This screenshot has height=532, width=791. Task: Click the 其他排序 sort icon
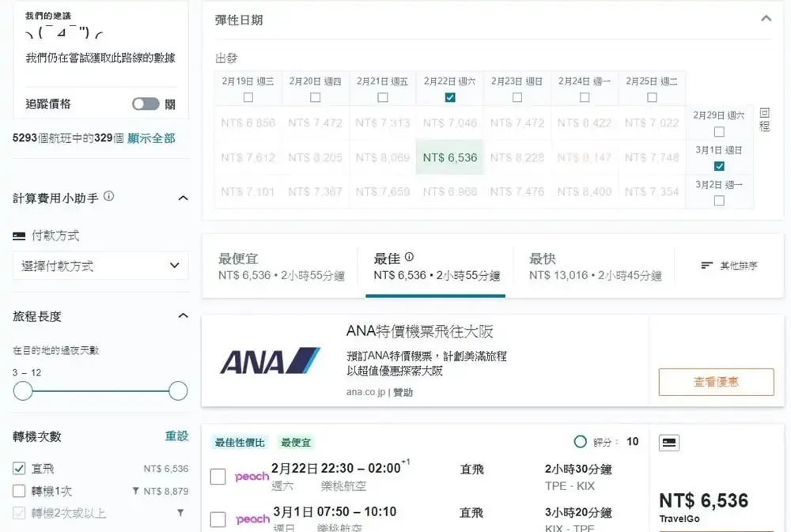[706, 266]
